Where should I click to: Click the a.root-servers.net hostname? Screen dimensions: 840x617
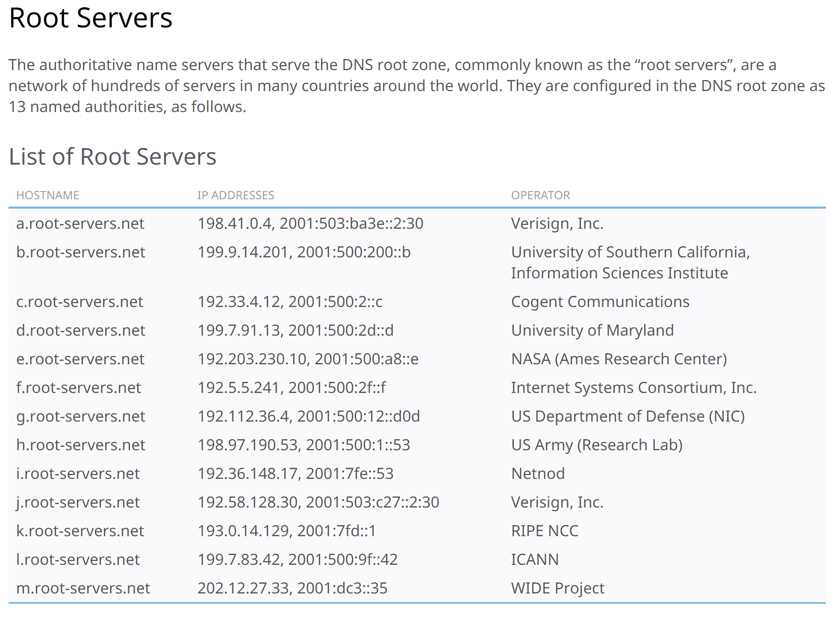point(80,224)
